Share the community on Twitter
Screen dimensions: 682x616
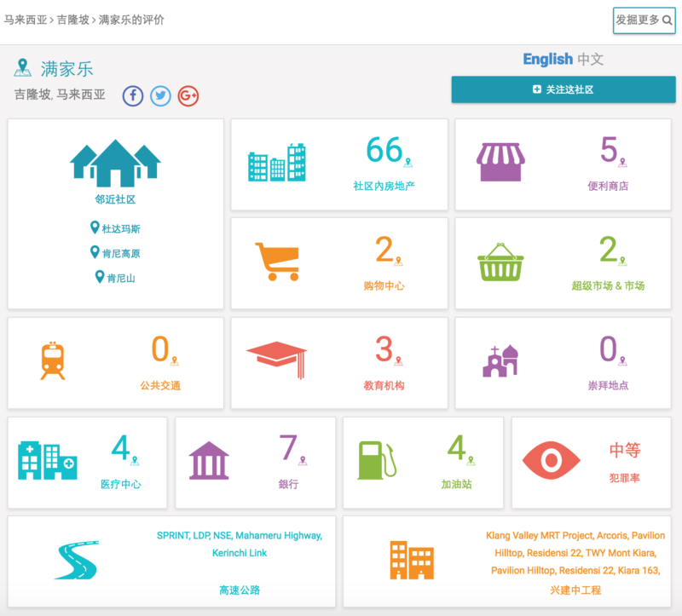pyautogui.click(x=160, y=95)
